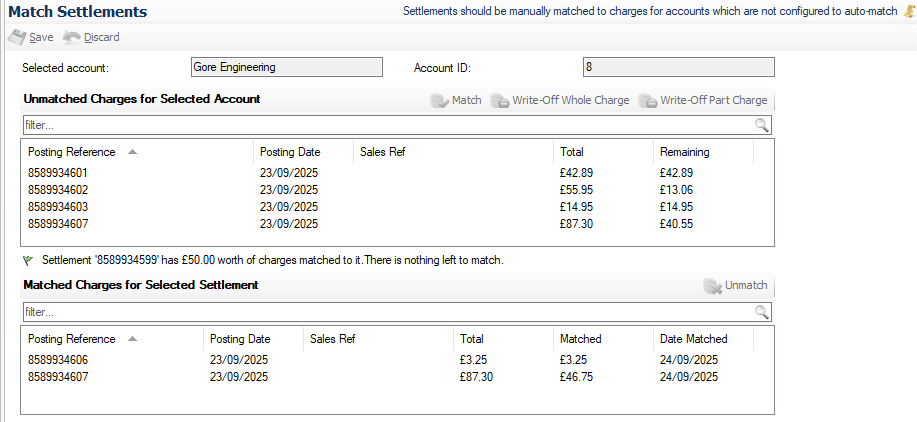917x422 pixels.
Task: Click the Account ID field
Action: tap(678, 68)
